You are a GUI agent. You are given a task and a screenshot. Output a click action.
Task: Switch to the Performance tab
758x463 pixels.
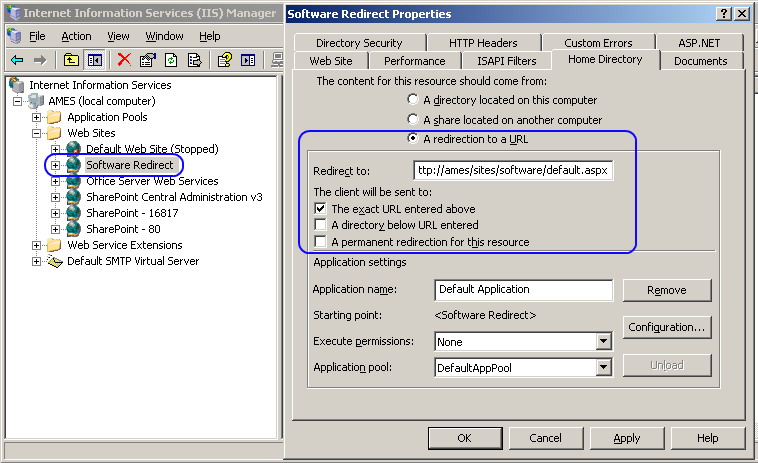click(x=414, y=61)
